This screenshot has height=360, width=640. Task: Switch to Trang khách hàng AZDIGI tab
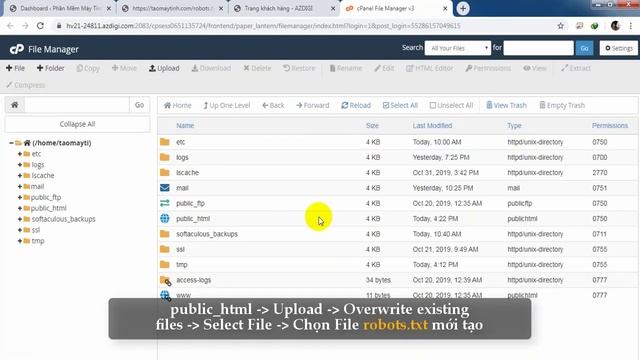pos(284,8)
